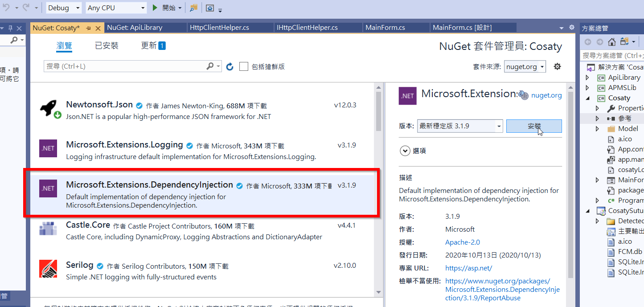Click the Solution Explorer back arrow
Image resolution: width=644 pixels, height=307 pixels.
[588, 42]
